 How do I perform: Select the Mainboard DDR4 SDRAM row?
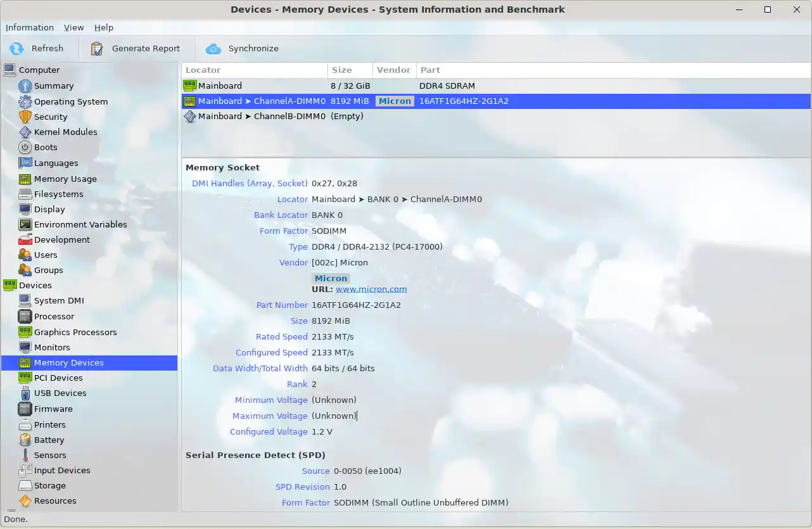496,86
